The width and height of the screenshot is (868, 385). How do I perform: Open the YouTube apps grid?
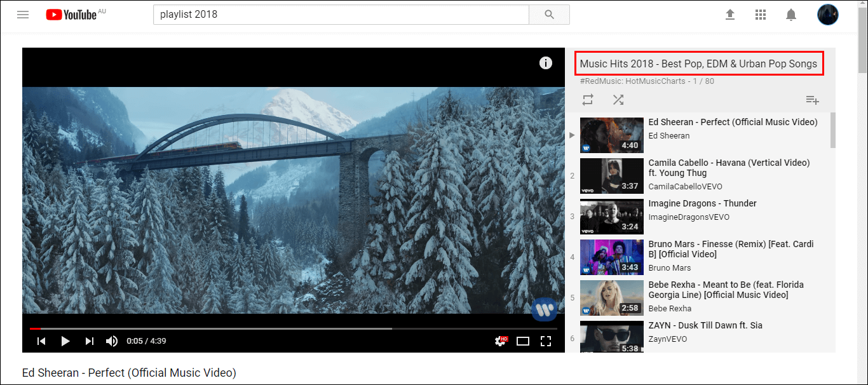coord(761,14)
